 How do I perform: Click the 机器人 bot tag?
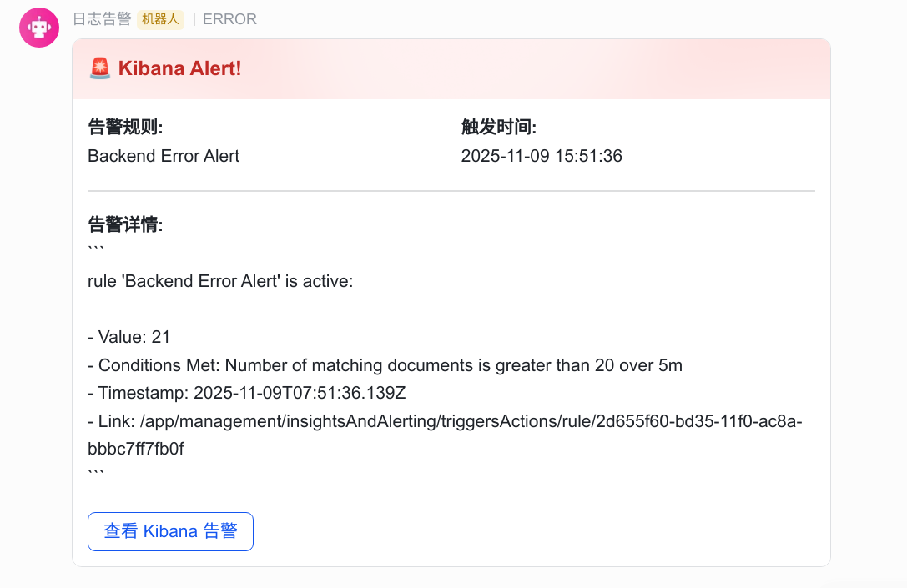click(160, 19)
